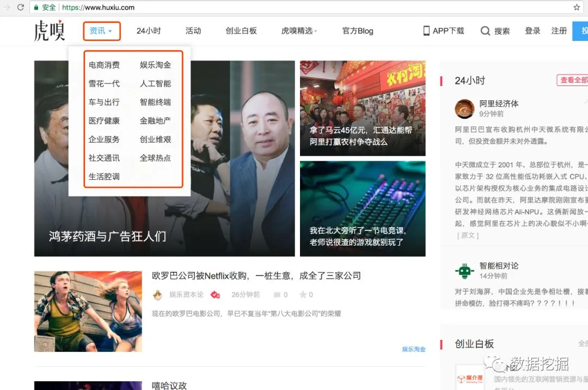588x390 pixels.
Task: Select 智能终端 category
Action: coord(155,102)
